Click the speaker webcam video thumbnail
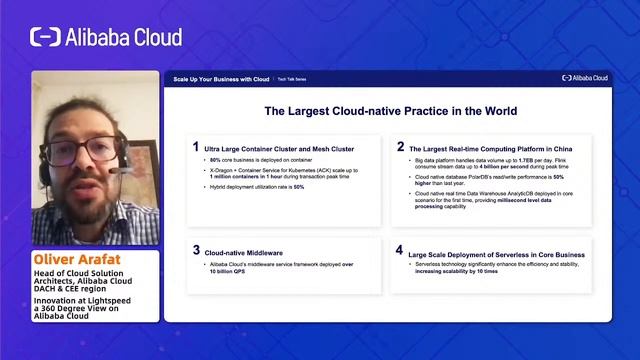The image size is (640, 360). (96, 158)
